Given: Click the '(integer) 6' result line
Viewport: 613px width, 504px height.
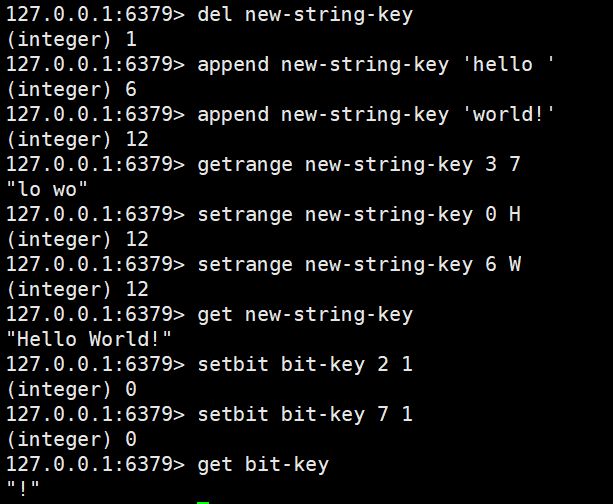Looking at the screenshot, I should [x=72, y=90].
